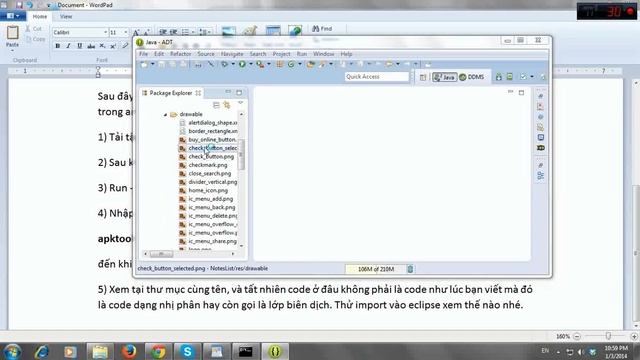Select checkmark.png in Package Explorer
Screen dimensions: 640x360
(x=208, y=165)
